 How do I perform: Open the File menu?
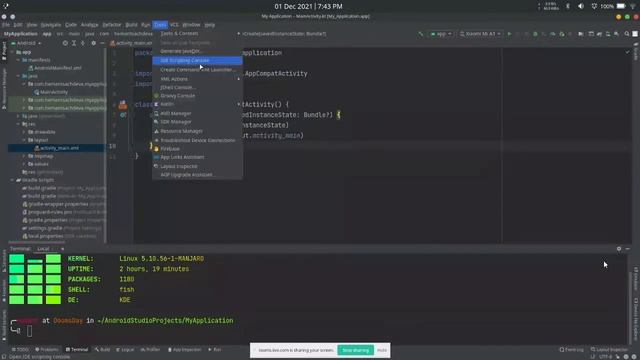coord(6,25)
